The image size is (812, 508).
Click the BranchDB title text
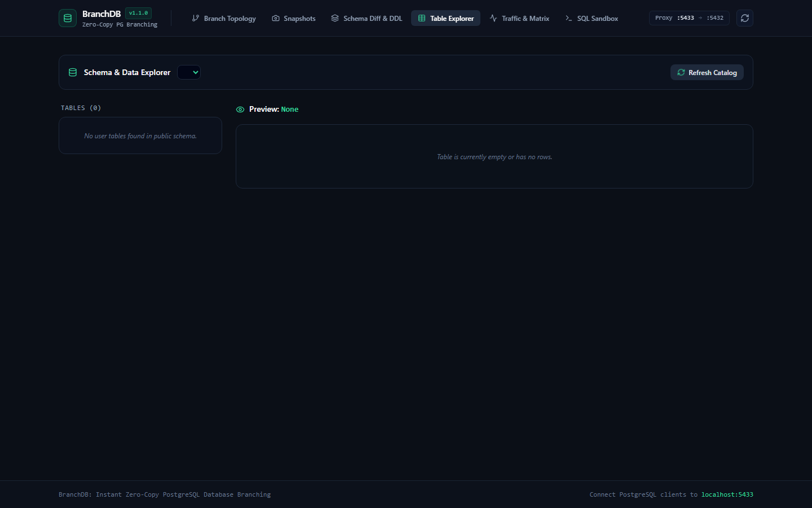click(101, 14)
